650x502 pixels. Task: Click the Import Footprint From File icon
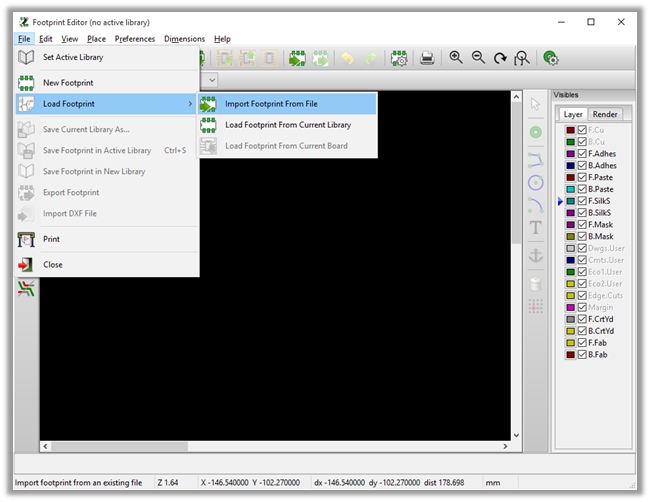208,104
